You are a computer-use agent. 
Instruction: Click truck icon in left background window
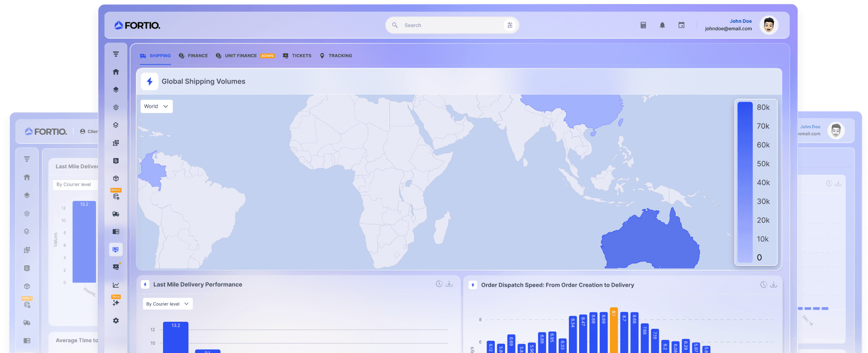click(x=27, y=323)
